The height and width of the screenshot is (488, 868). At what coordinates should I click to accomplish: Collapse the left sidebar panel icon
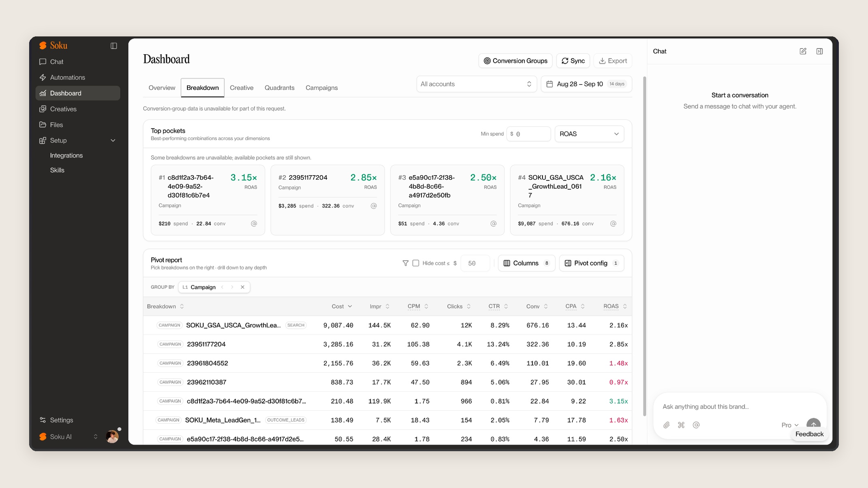click(114, 46)
